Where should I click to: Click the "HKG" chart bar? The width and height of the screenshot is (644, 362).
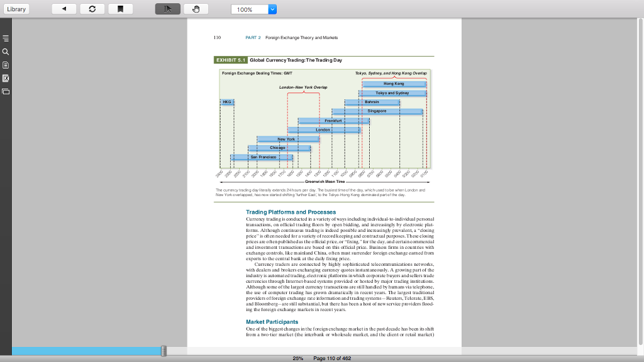click(x=227, y=102)
